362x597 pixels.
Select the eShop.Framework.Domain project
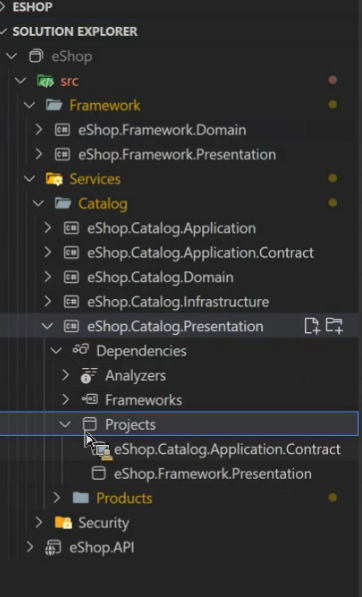(x=162, y=130)
